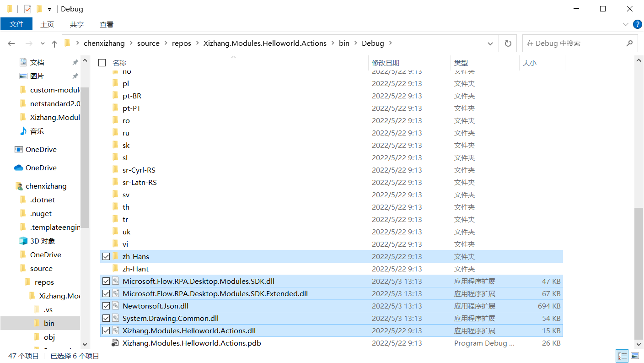This screenshot has width=644, height=363.
Task: Sort by the 修改日期 column header
Action: click(x=386, y=63)
